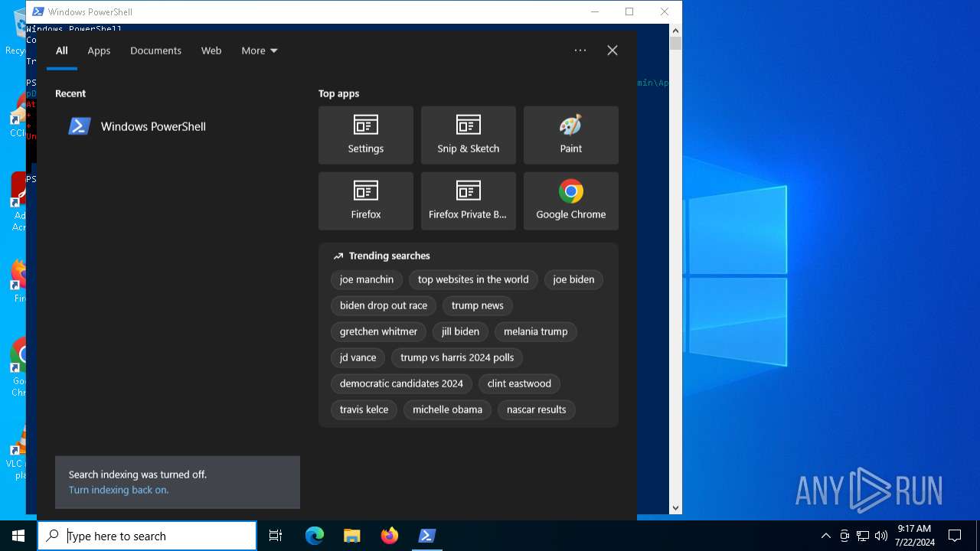
Task: Search trending 'clint eastwood'
Action: [519, 383]
